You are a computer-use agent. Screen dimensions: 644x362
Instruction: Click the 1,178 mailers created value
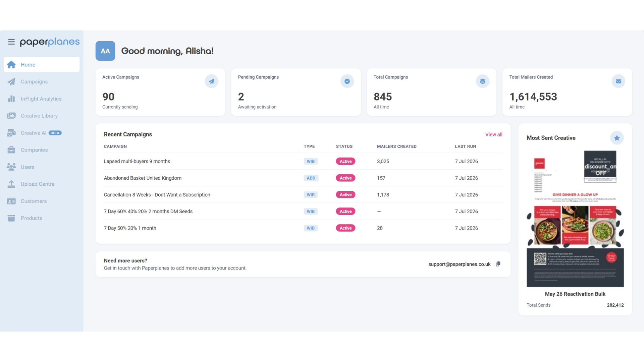click(x=383, y=195)
